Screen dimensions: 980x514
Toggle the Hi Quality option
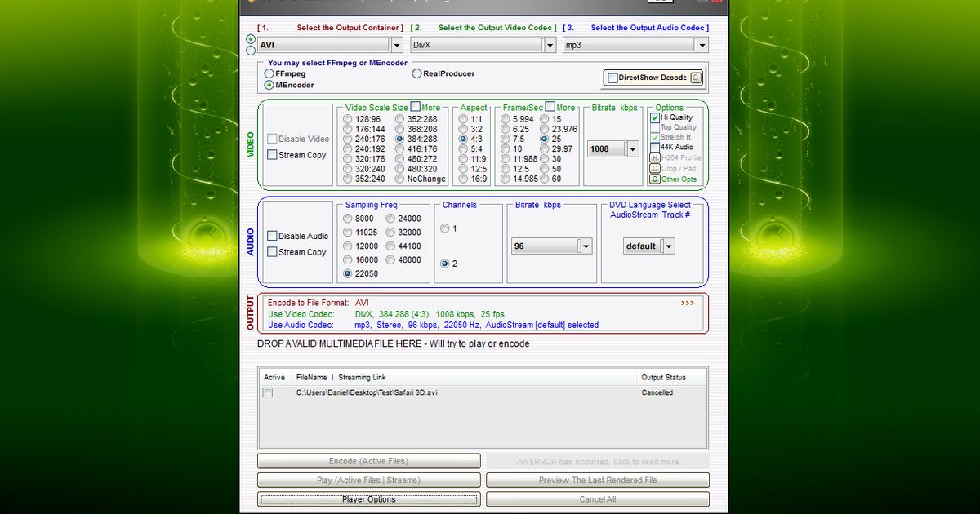coord(655,117)
